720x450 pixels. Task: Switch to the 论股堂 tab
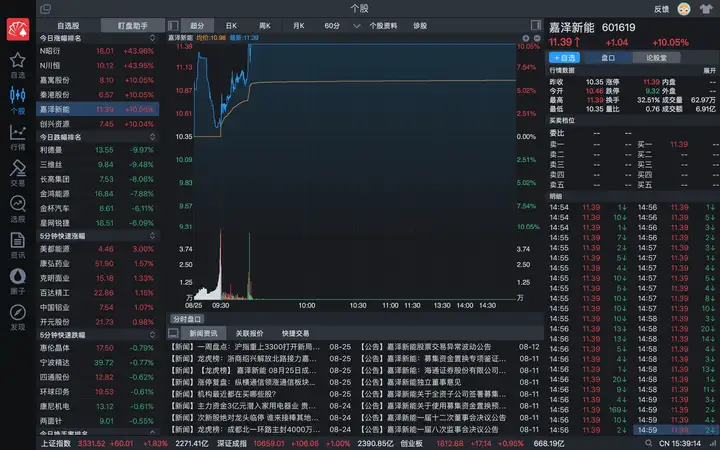point(656,58)
